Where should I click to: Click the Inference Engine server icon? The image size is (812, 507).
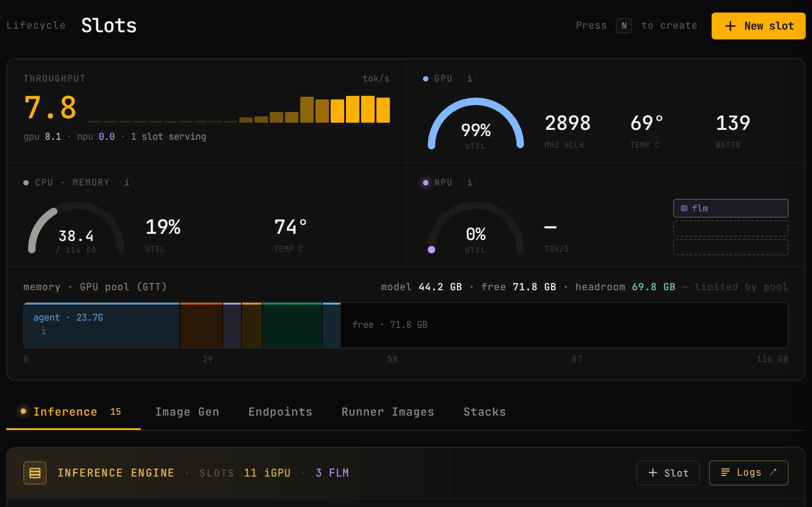(35, 473)
